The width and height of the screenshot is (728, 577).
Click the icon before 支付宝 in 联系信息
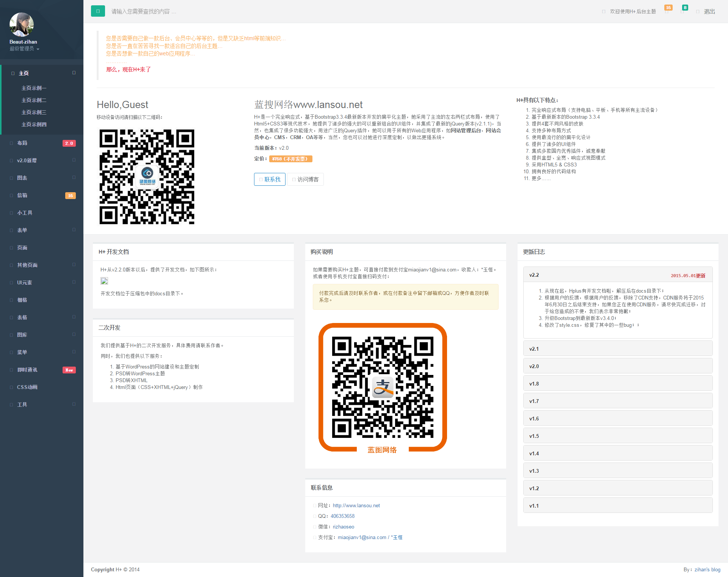click(315, 538)
